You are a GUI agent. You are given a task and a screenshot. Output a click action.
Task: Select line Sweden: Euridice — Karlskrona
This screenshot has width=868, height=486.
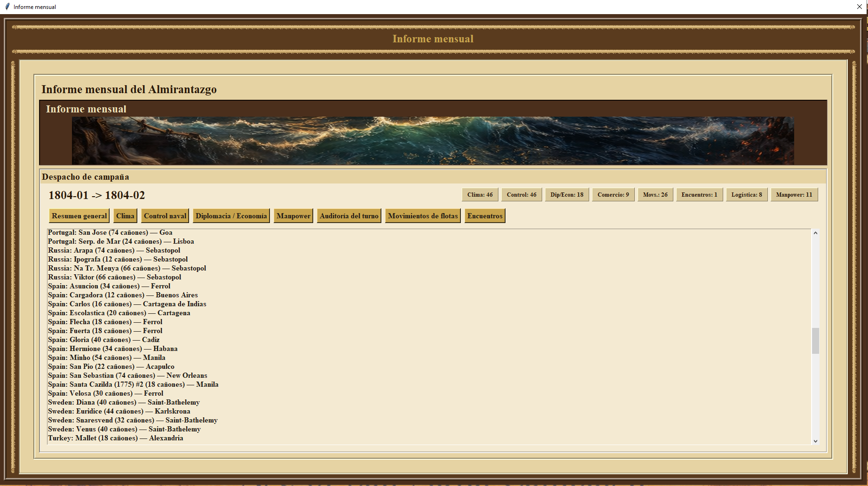[119, 411]
